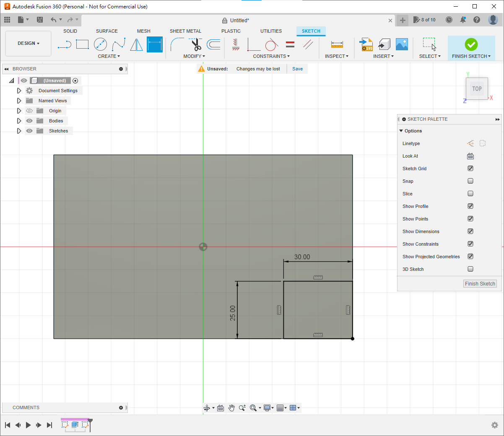
Task: Click the Look At icon in Sketch Palette
Action: pyautogui.click(x=470, y=156)
